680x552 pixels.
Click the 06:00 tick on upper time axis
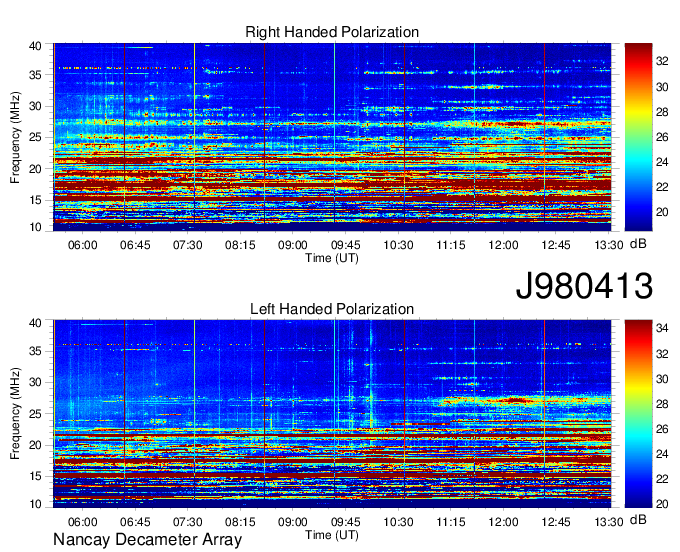click(x=82, y=245)
